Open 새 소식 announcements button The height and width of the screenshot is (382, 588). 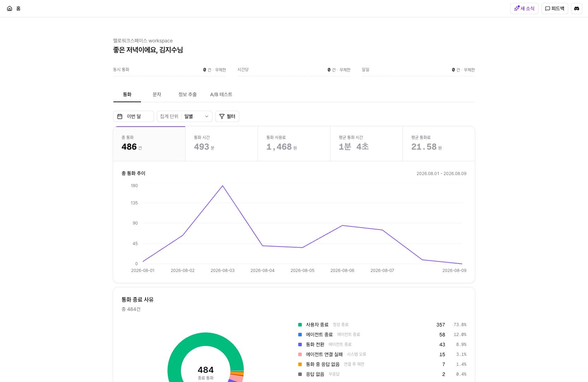(x=524, y=8)
